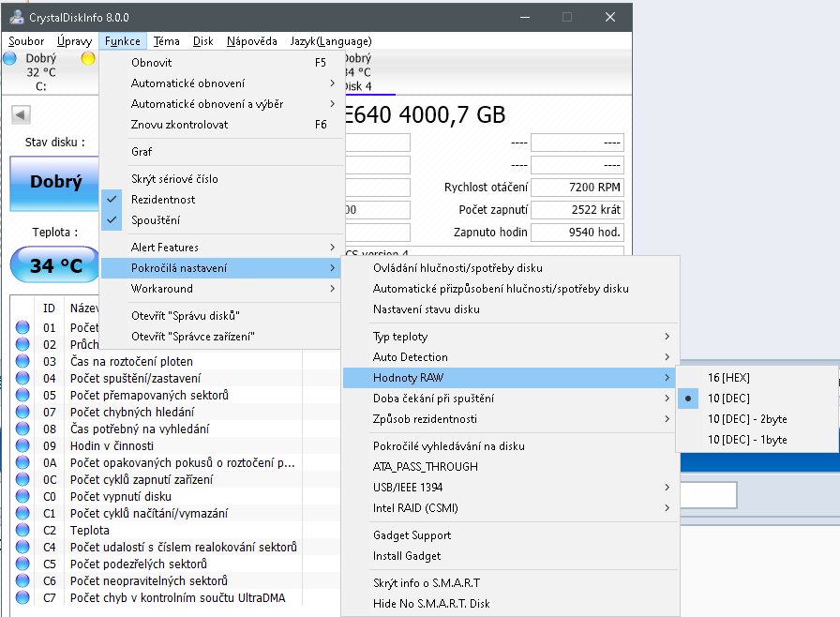Open Nastavení stavu disku
840x617 pixels.
[511, 309]
